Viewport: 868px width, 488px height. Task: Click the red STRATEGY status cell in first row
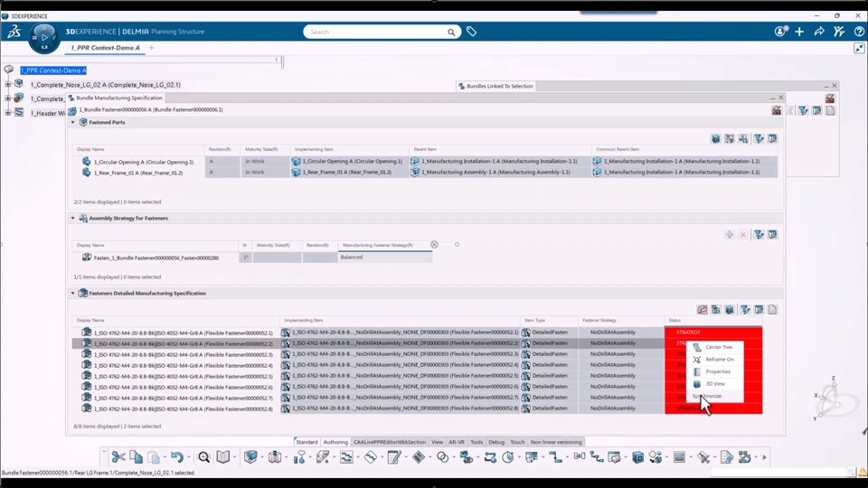click(x=713, y=332)
